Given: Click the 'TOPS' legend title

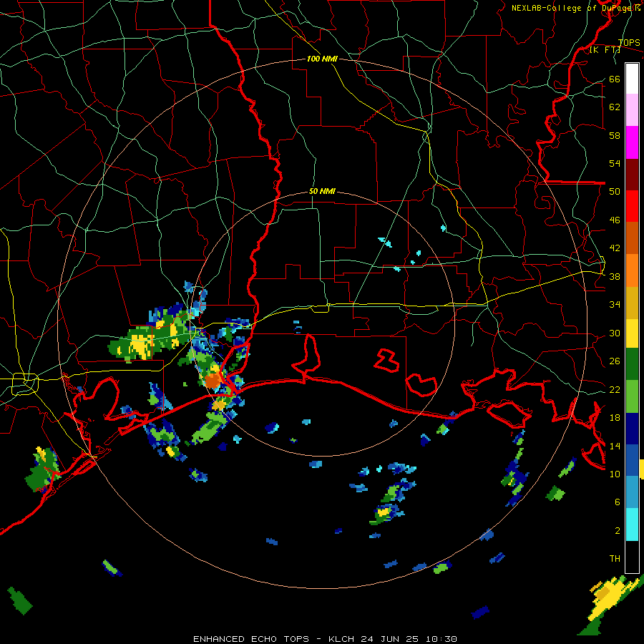Looking at the screenshot, I should 629,42.
